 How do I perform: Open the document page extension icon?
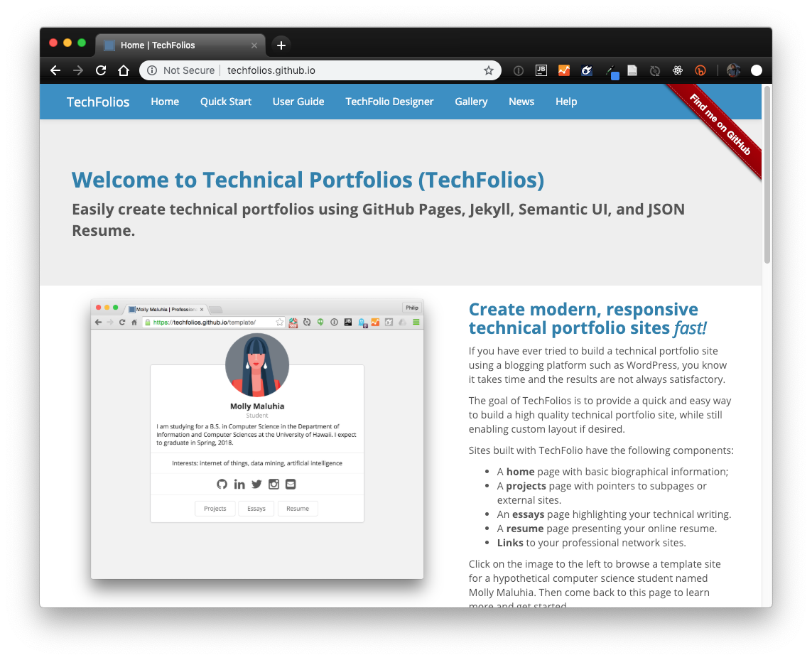pos(632,70)
